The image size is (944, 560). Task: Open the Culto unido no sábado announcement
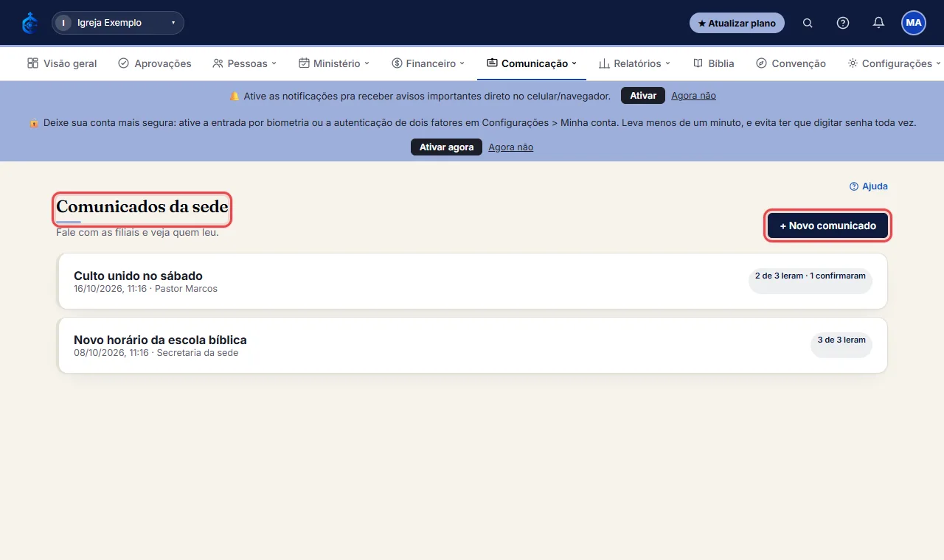click(472, 281)
